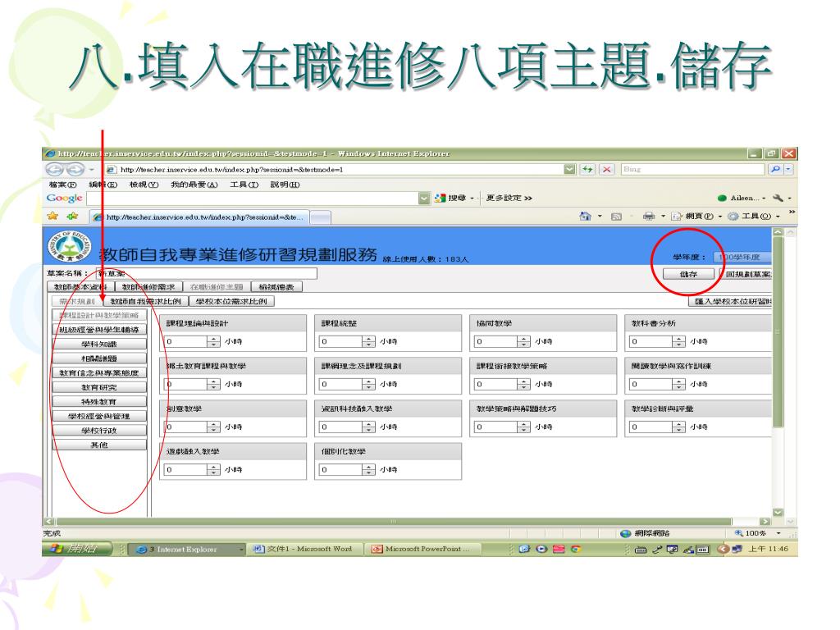Click the Google toolbar 搜尋 button
Image resolution: width=840 pixels, height=630 pixels.
tap(450, 199)
